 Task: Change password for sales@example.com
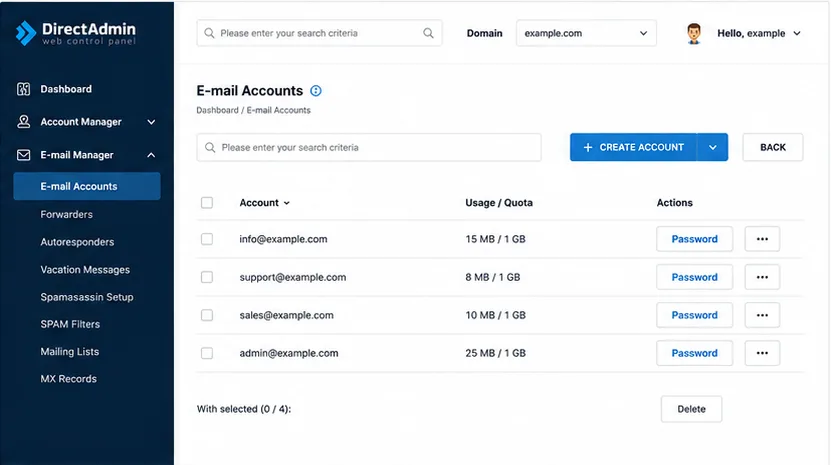tap(694, 315)
